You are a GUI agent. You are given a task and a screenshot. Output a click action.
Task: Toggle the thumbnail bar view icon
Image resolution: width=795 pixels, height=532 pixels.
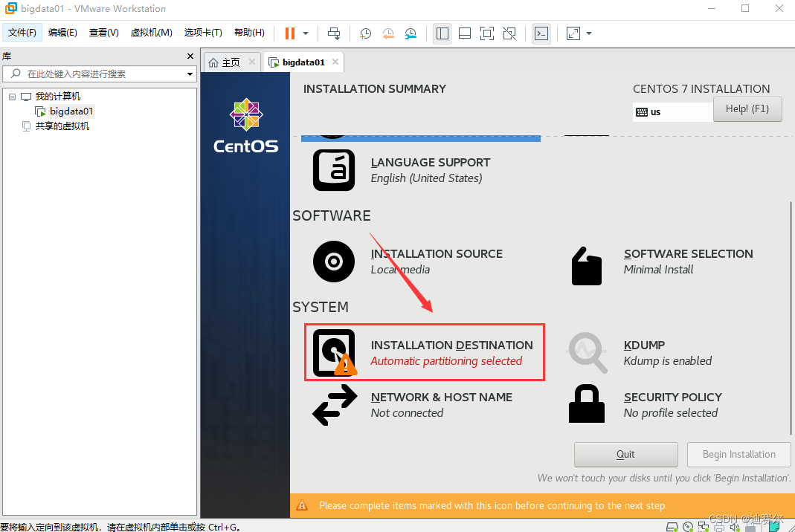point(464,33)
